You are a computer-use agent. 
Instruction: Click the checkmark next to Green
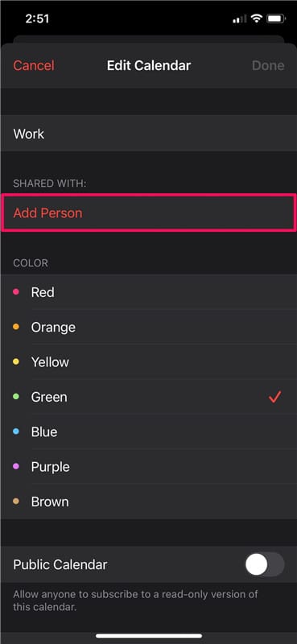(274, 397)
